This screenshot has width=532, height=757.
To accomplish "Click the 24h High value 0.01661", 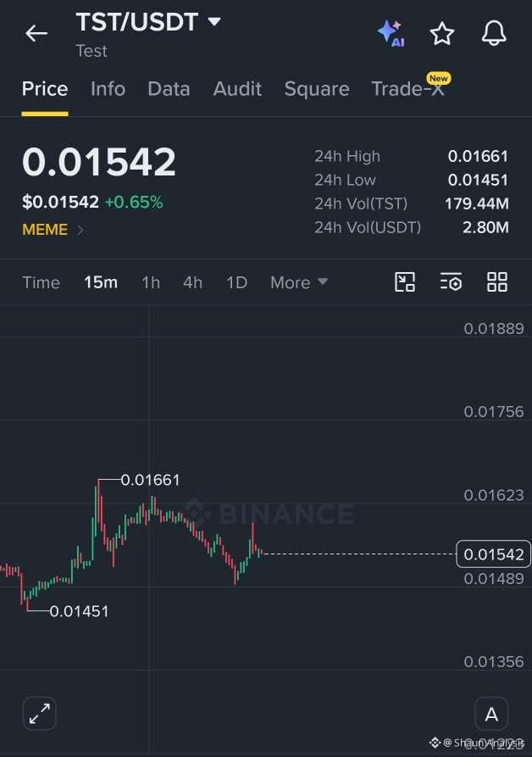I will click(x=478, y=157).
